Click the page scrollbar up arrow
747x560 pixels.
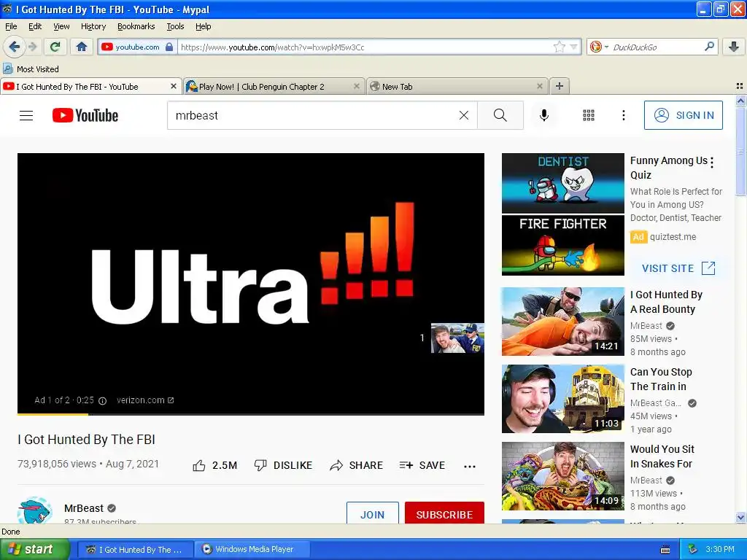pyautogui.click(x=740, y=101)
